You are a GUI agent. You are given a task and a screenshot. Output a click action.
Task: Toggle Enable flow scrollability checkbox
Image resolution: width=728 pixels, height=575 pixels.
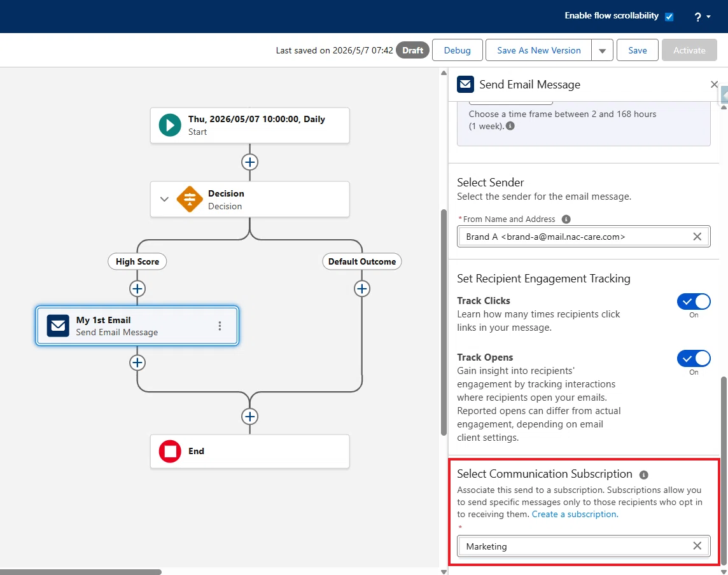[669, 17]
